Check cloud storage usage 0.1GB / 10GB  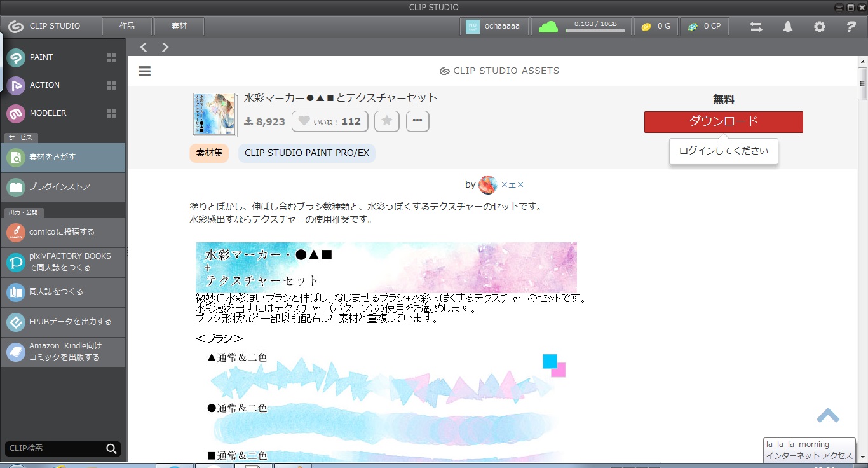581,26
